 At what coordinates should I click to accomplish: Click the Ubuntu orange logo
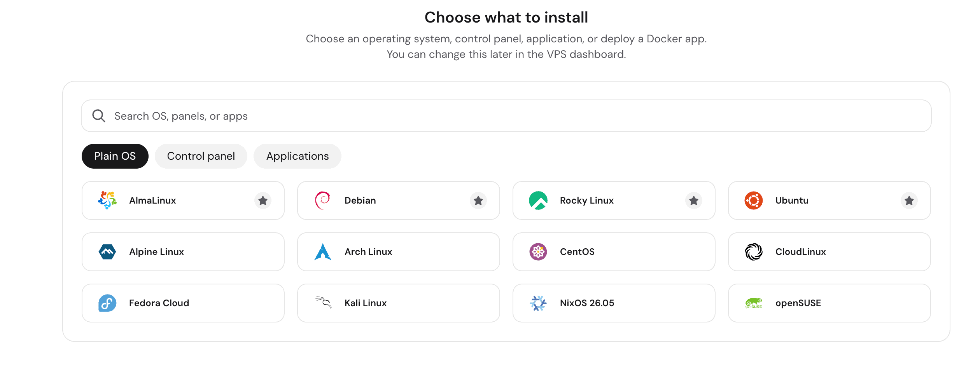(x=754, y=200)
